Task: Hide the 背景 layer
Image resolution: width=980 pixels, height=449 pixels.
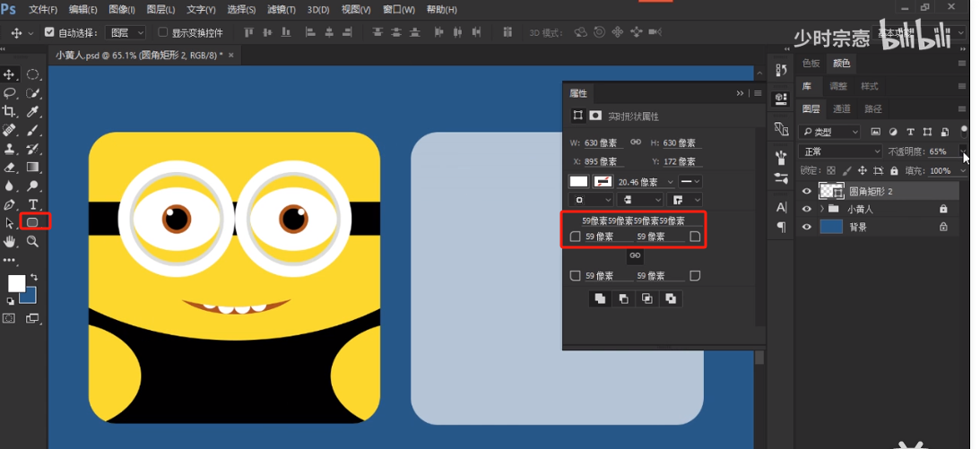Action: click(x=807, y=227)
